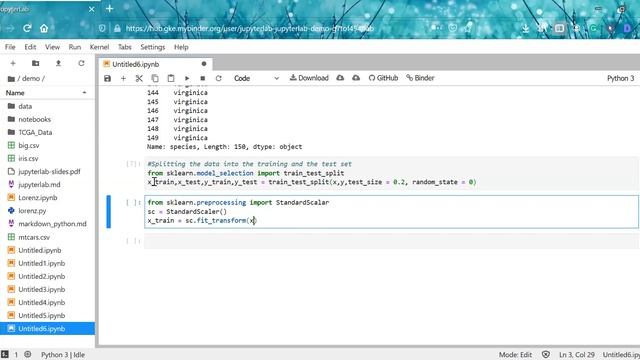Select markdown_python.md file

[47, 224]
